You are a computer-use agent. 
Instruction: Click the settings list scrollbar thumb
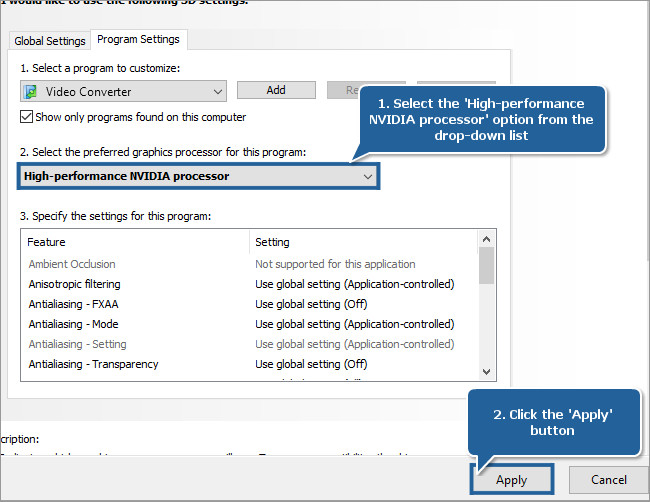[487, 266]
